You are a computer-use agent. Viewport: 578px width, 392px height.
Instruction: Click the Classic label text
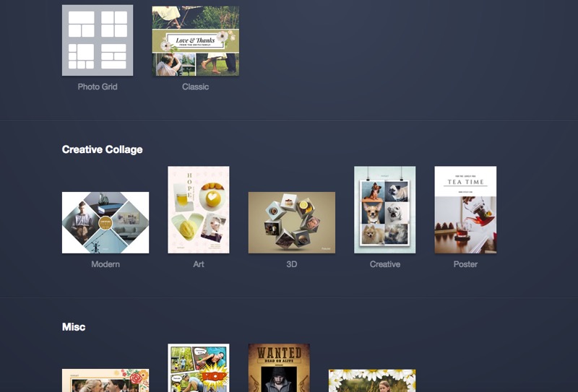[x=195, y=87]
